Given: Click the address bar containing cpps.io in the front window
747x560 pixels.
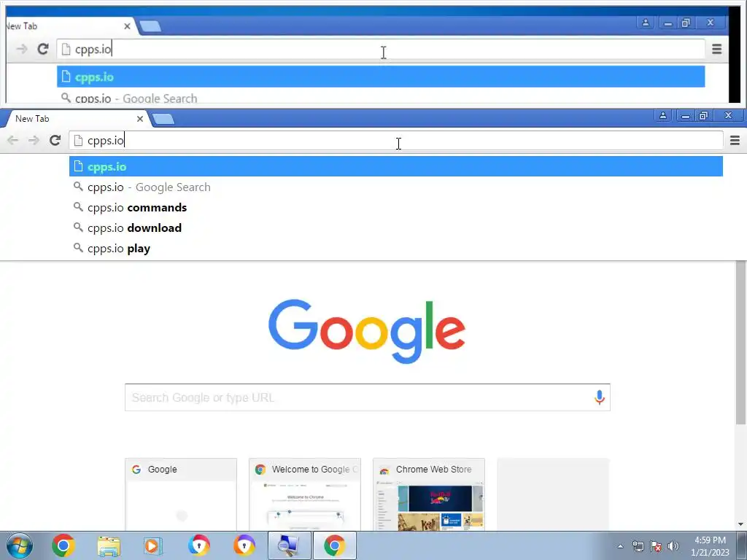Looking at the screenshot, I should [x=396, y=141].
